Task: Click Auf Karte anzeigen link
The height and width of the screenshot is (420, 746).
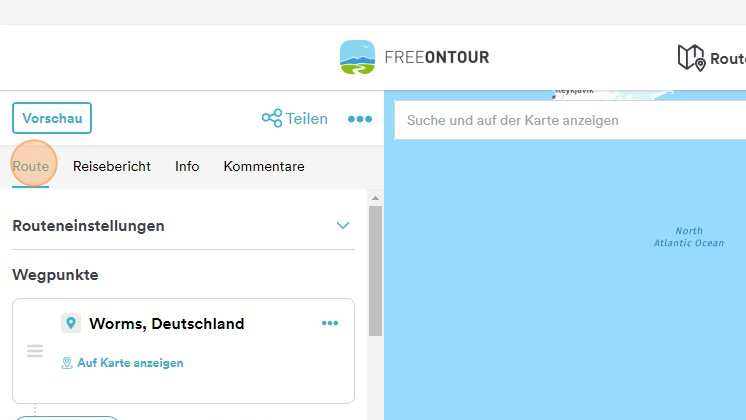Action: [x=130, y=363]
